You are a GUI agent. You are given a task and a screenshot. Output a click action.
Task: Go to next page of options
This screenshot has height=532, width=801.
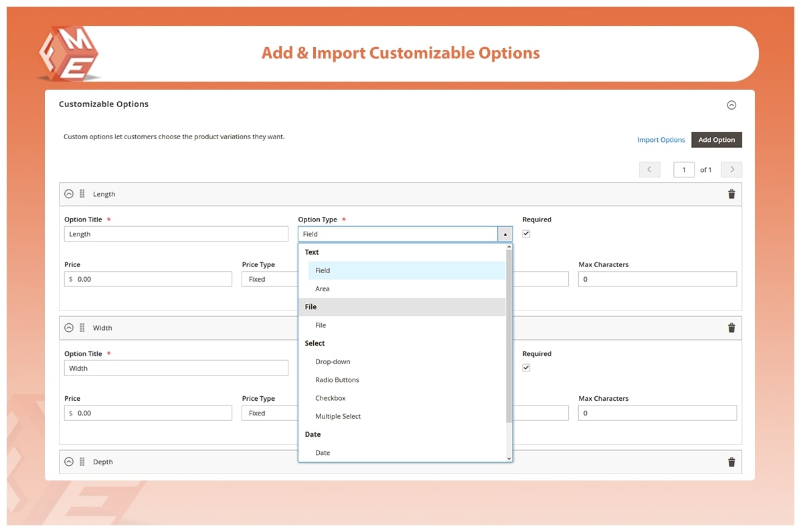pos(731,170)
